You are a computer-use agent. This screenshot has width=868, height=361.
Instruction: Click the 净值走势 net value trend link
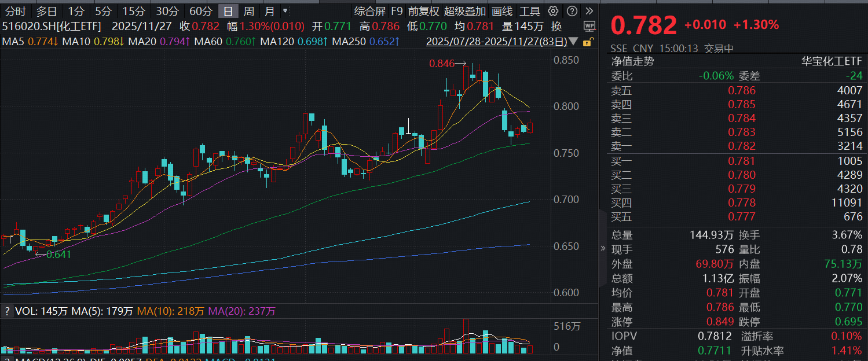tap(632, 61)
